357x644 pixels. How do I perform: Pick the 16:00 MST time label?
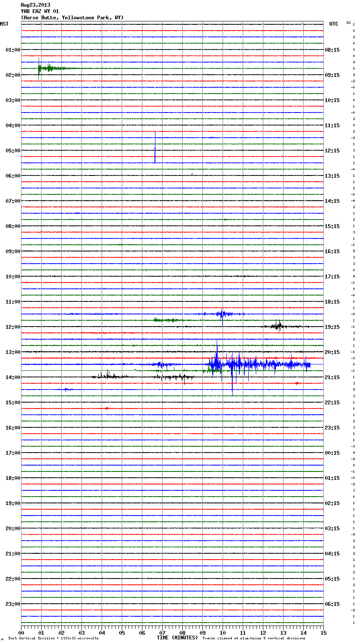pyautogui.click(x=13, y=428)
